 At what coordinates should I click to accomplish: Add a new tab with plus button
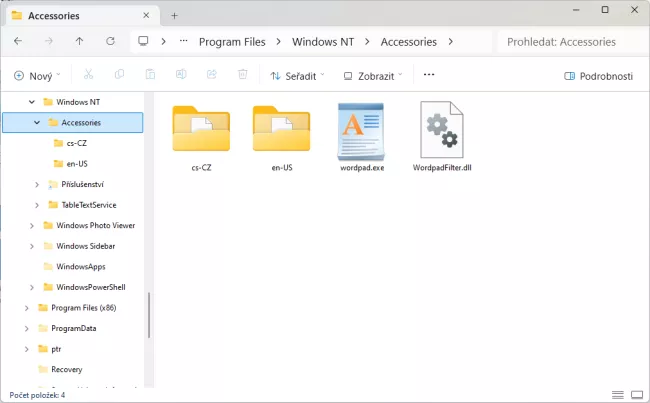tap(175, 16)
